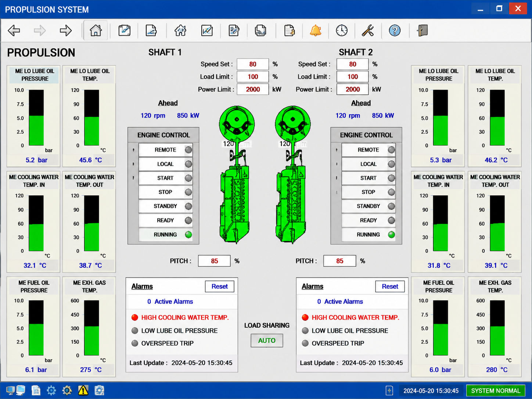Reset Shaft 2 alarms

390,287
